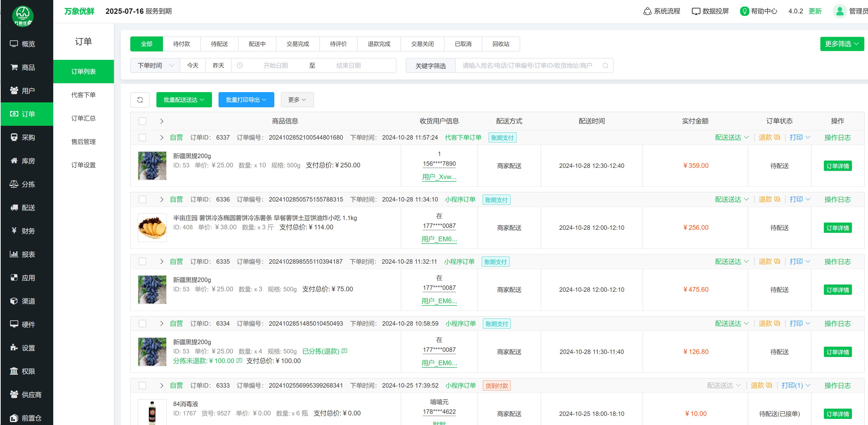Click the search magnifier icon in the keyword field

(605, 65)
